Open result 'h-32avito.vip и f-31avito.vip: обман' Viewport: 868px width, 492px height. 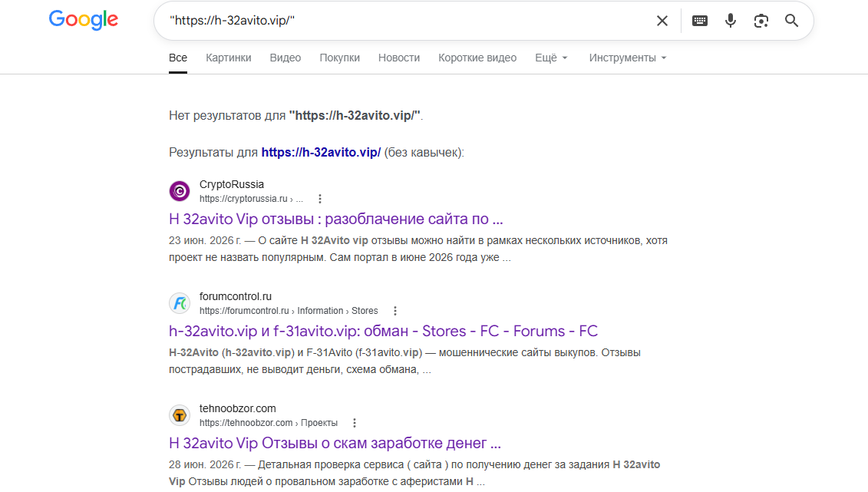coord(383,331)
